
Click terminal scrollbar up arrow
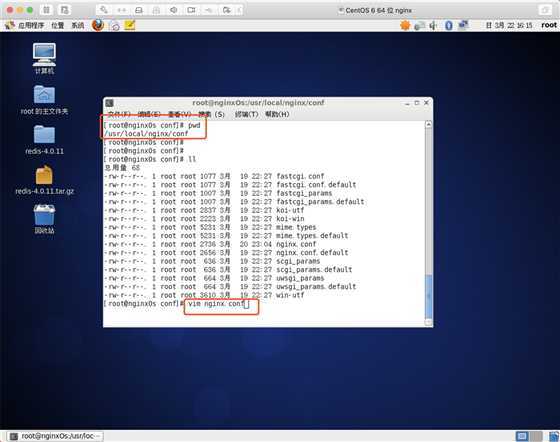tap(429, 124)
